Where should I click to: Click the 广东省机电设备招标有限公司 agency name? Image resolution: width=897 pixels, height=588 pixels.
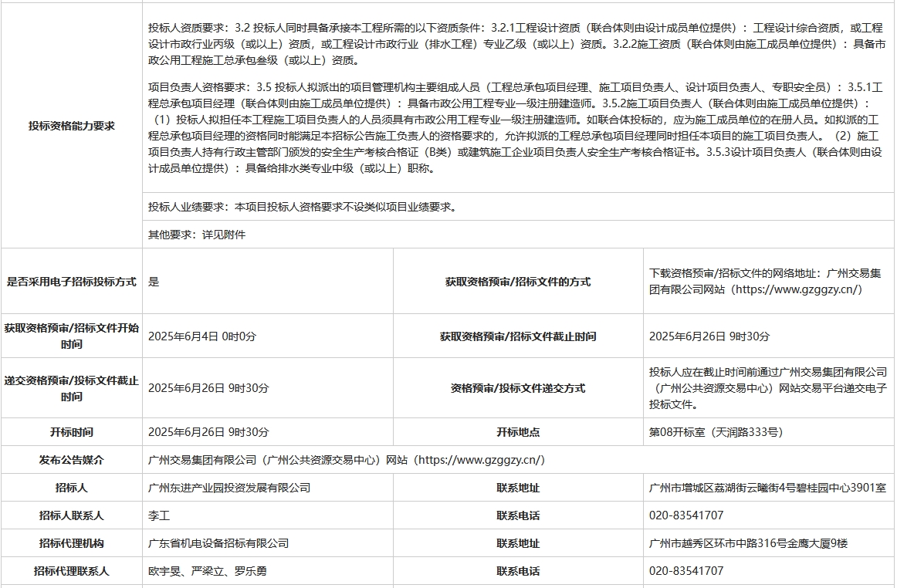coord(218,543)
